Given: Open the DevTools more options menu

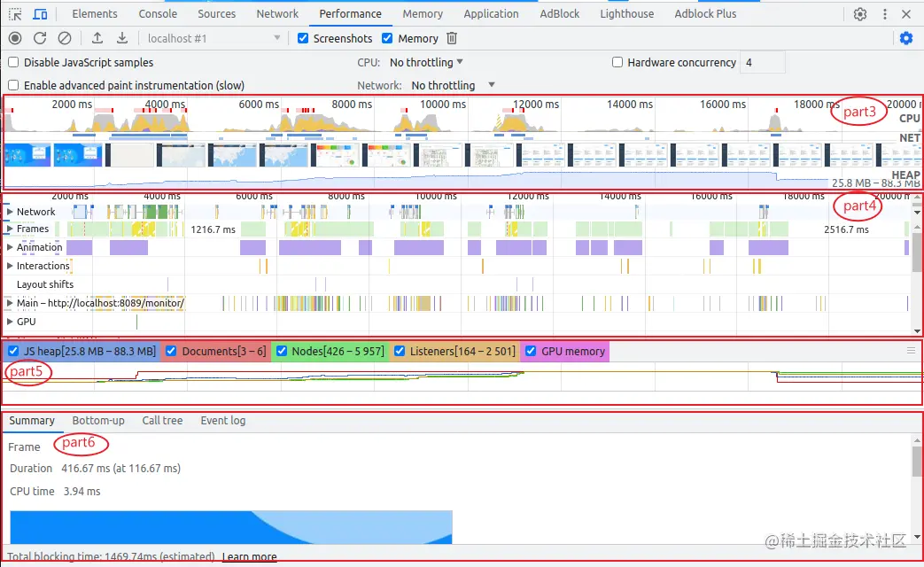Looking at the screenshot, I should click(884, 14).
